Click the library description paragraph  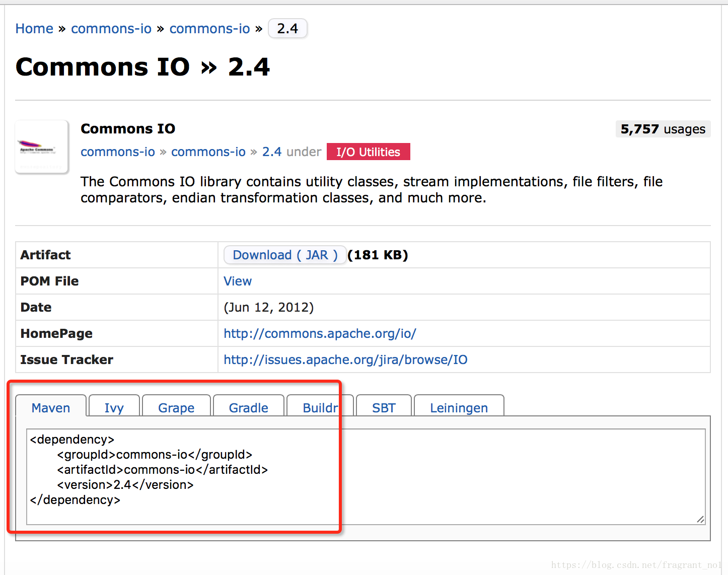(x=372, y=189)
